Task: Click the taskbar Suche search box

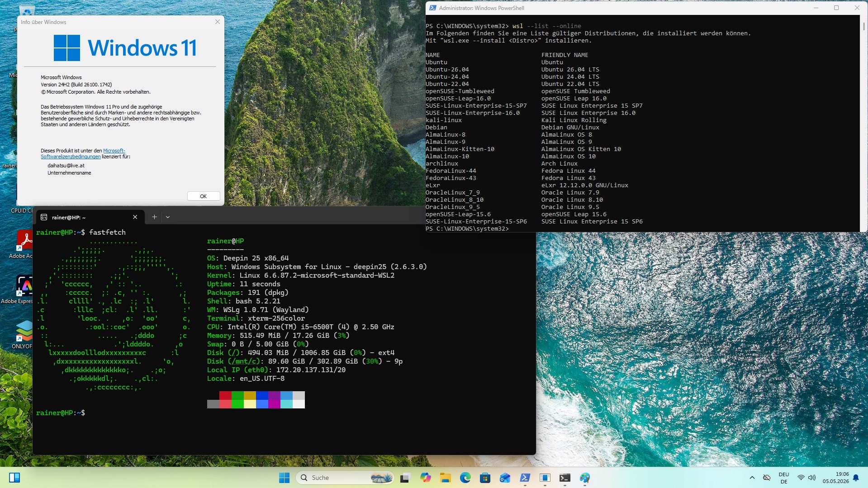Action: [x=345, y=478]
